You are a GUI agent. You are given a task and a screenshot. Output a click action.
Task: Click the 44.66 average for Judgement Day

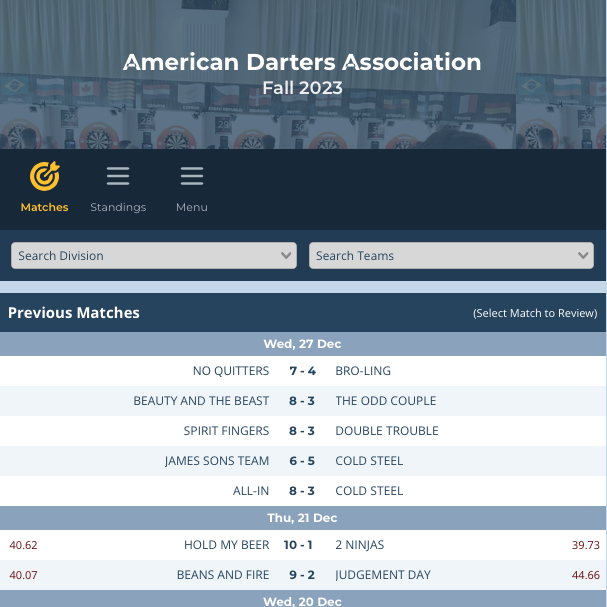click(585, 575)
